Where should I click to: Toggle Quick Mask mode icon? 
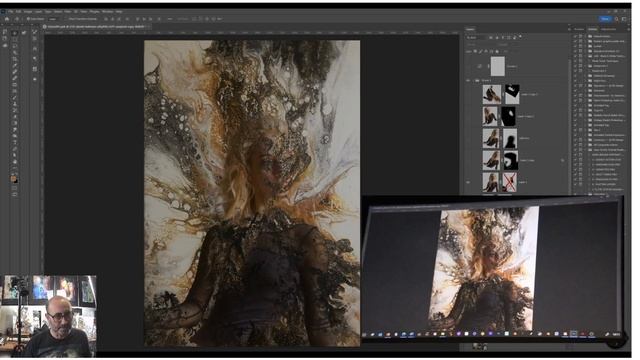14,188
